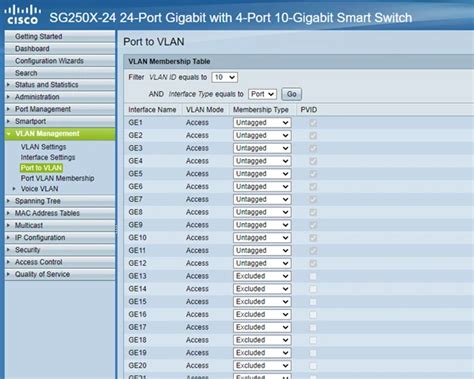474x379 pixels.
Task: Expand MAC Address Tables section
Action: click(x=60, y=213)
